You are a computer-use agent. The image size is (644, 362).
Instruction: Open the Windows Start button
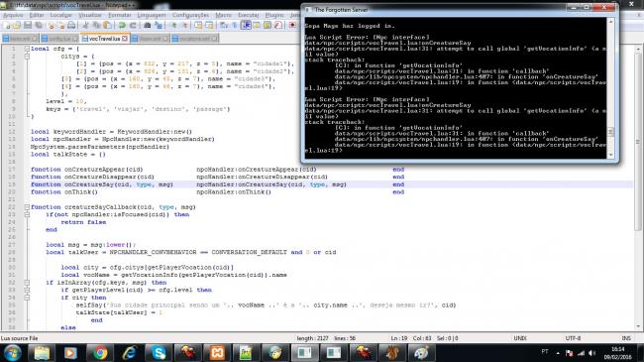(x=12, y=353)
